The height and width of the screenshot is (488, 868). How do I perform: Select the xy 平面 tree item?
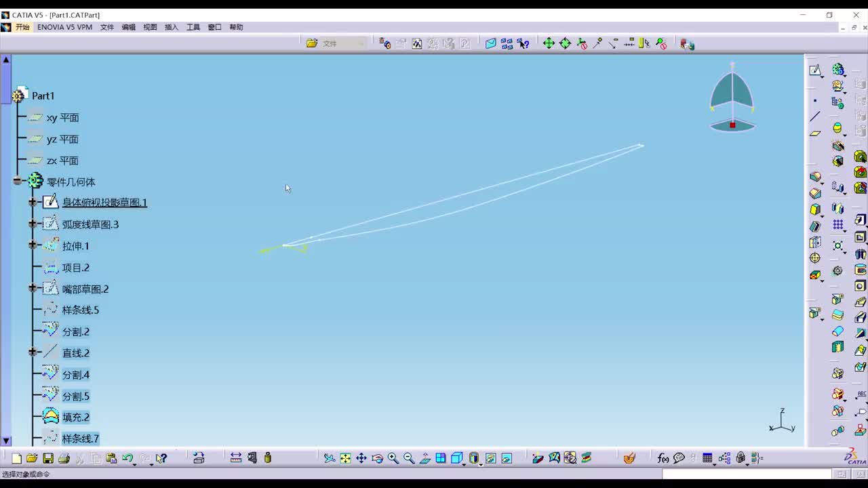coord(62,117)
